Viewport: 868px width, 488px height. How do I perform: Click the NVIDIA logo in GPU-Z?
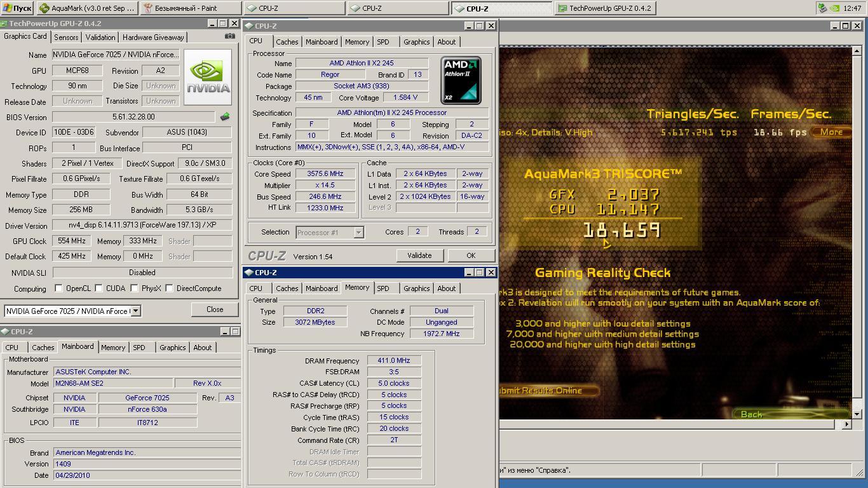(x=208, y=78)
